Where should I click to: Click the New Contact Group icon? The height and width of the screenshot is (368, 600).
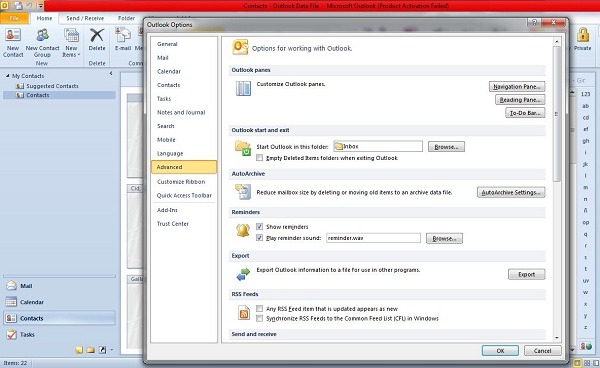click(x=42, y=43)
